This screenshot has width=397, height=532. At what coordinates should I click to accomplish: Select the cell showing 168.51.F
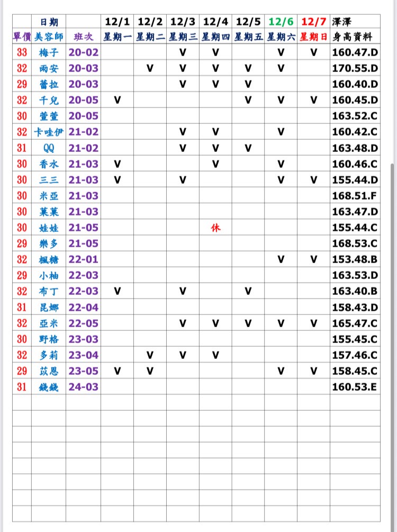pos(354,196)
